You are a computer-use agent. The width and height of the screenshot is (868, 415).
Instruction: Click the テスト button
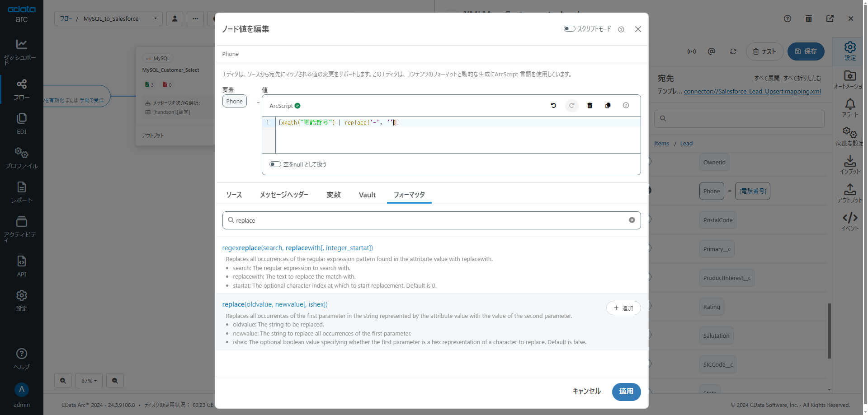point(764,51)
